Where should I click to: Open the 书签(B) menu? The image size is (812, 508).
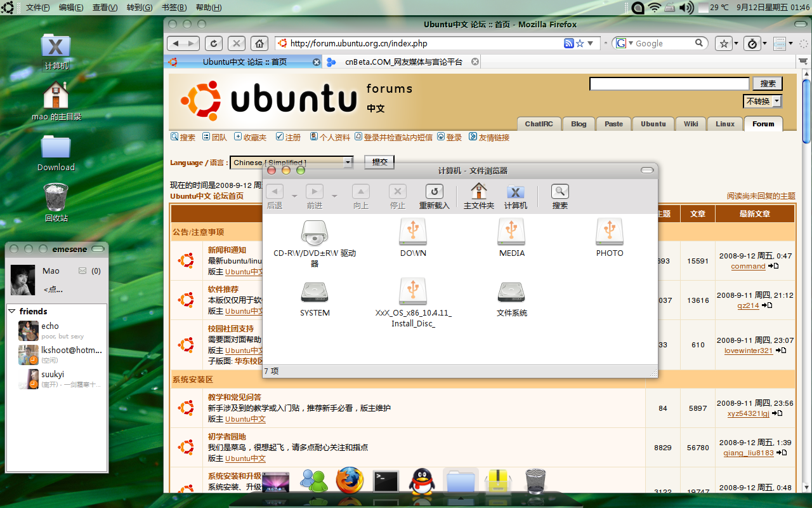pos(174,8)
